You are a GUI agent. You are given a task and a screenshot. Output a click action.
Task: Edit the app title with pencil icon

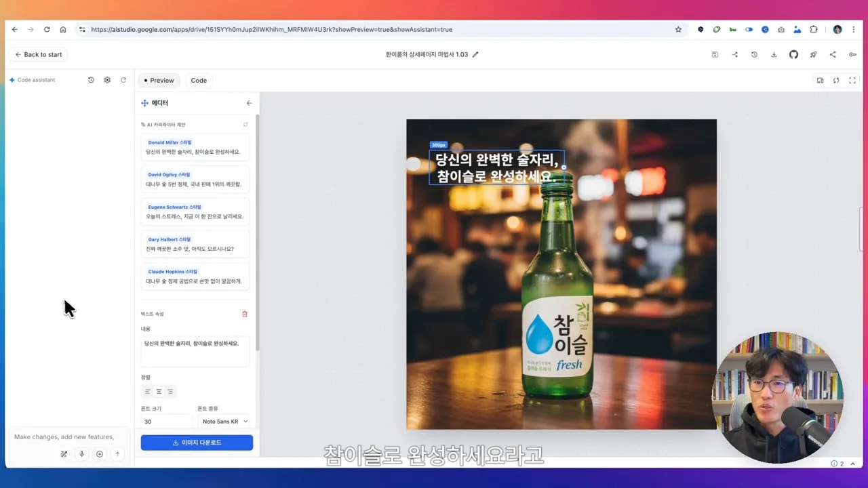pos(475,55)
